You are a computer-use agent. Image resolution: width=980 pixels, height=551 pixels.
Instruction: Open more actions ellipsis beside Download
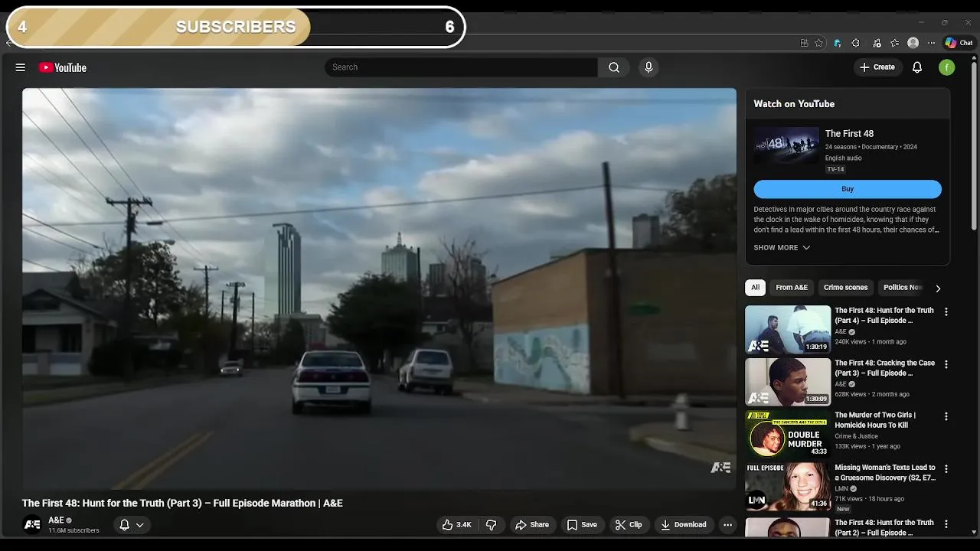727,525
